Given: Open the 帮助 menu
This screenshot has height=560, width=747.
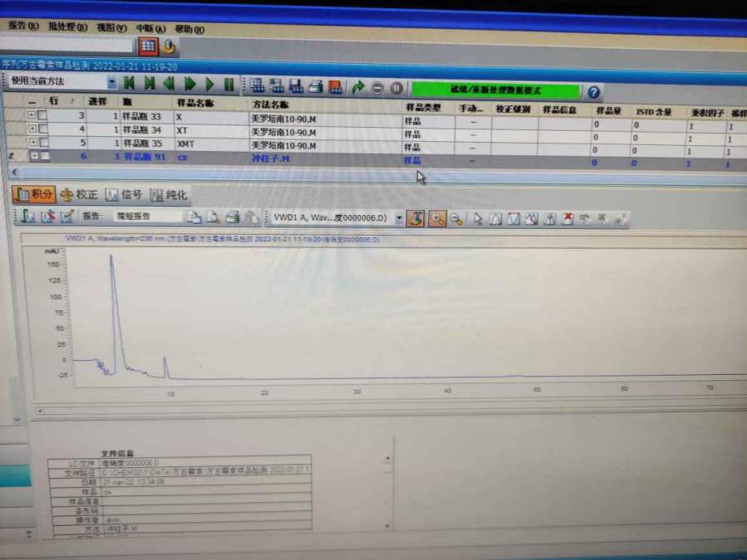Looking at the screenshot, I should [189, 29].
